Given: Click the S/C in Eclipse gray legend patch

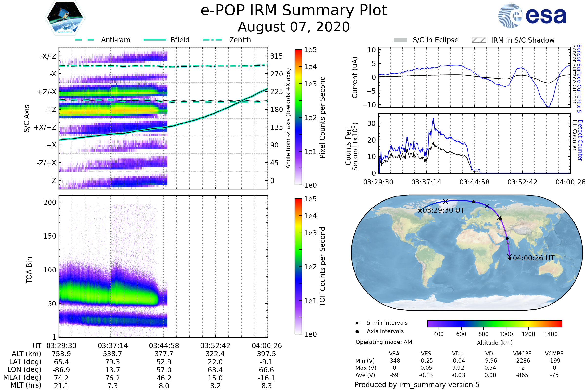Looking at the screenshot, I should point(401,40).
